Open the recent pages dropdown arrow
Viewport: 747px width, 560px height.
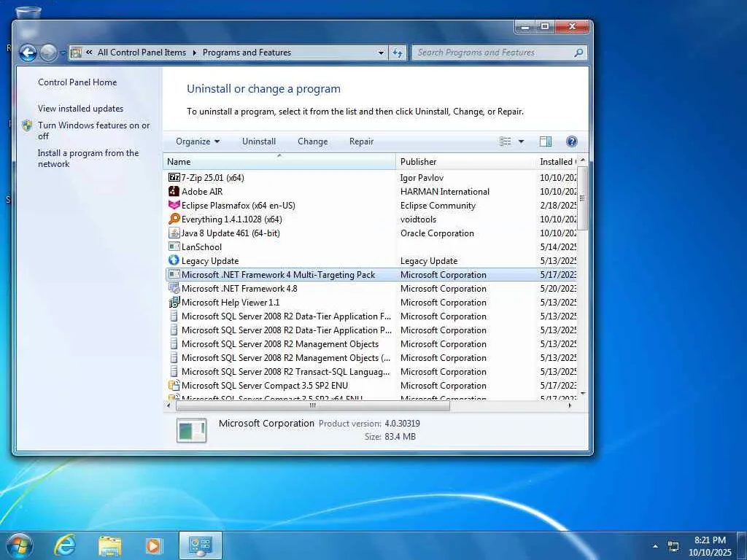click(x=63, y=52)
